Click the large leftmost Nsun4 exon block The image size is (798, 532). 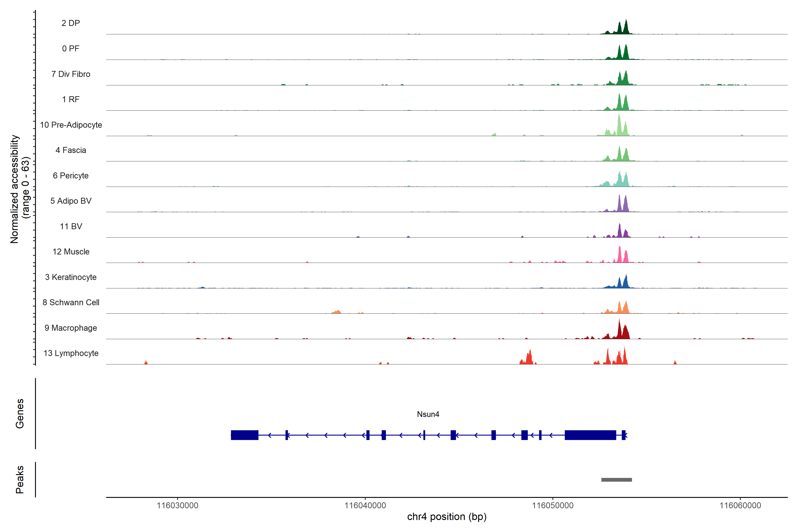tap(244, 435)
